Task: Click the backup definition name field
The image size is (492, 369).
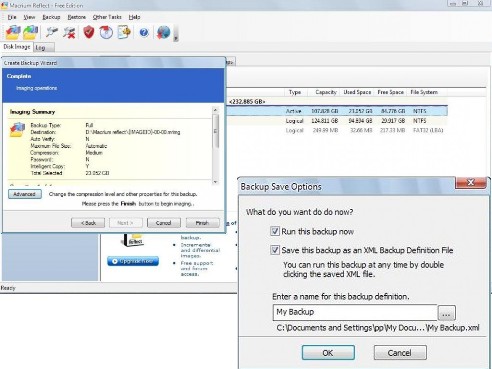Action: click(x=355, y=312)
